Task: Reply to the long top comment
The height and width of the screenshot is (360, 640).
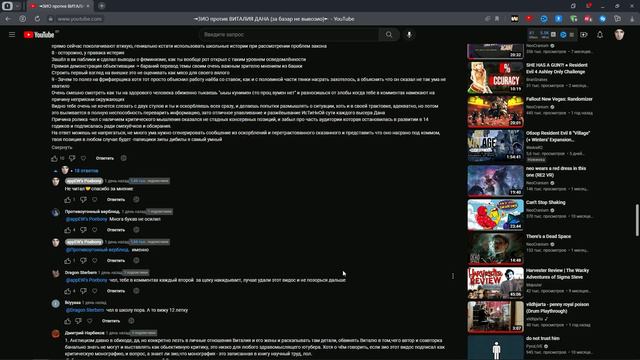Action: click(x=105, y=158)
